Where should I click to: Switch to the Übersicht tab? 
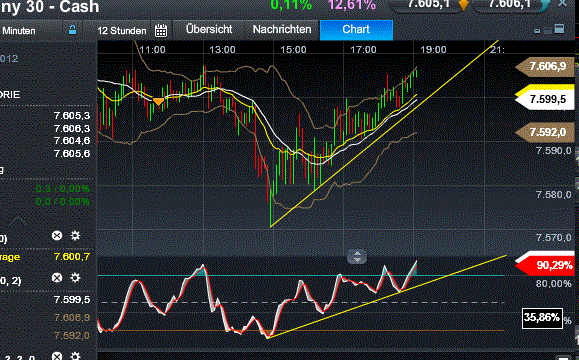[x=209, y=30]
